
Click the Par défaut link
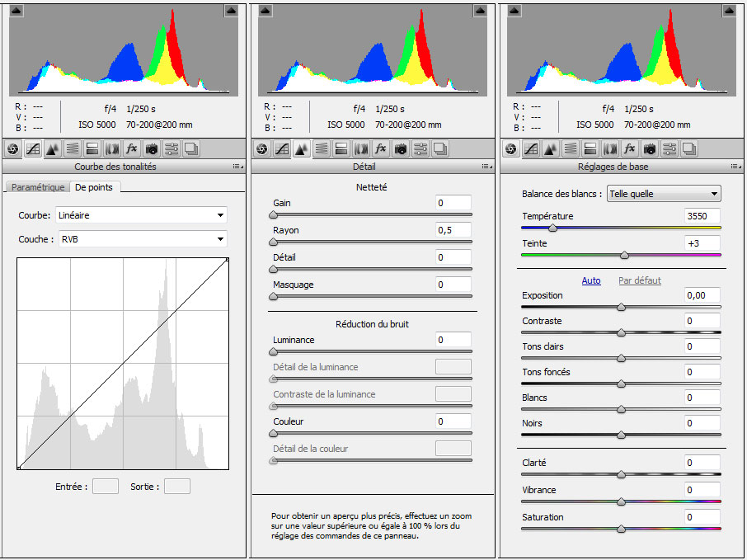click(x=639, y=280)
